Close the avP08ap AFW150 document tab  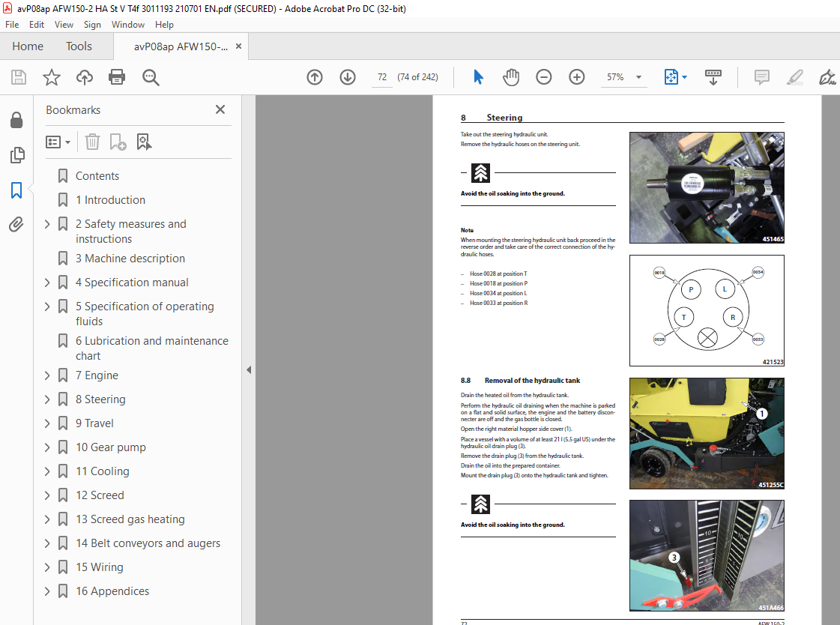[238, 46]
